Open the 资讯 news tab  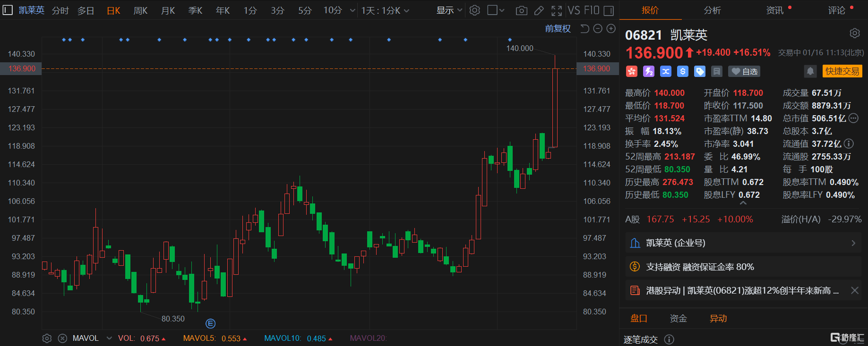tap(775, 10)
